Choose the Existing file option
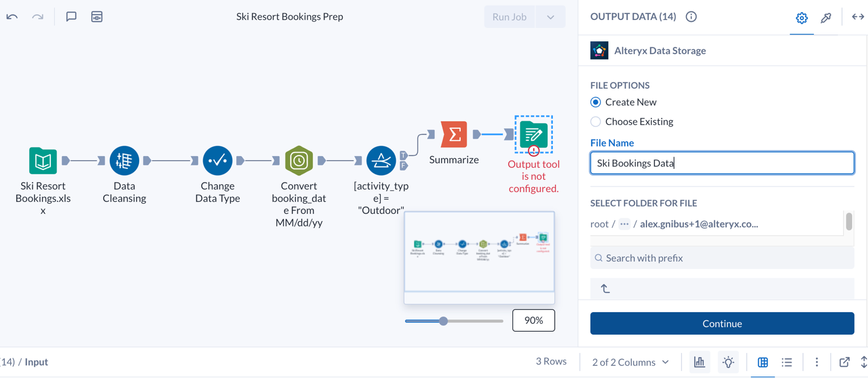 tap(595, 121)
